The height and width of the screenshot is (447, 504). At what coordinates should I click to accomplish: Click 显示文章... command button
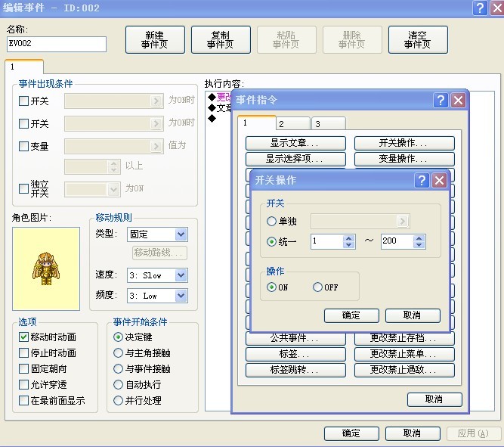[295, 143]
